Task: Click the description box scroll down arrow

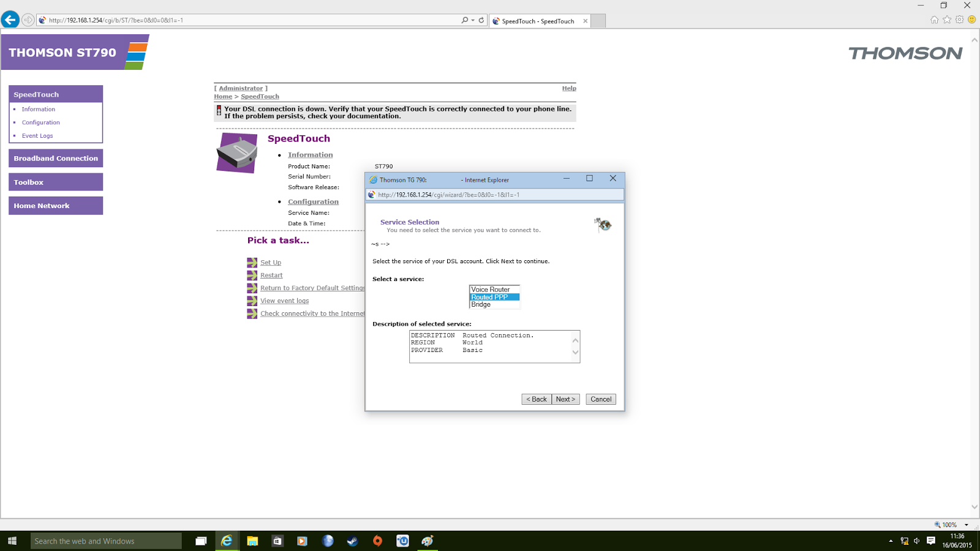Action: click(575, 352)
